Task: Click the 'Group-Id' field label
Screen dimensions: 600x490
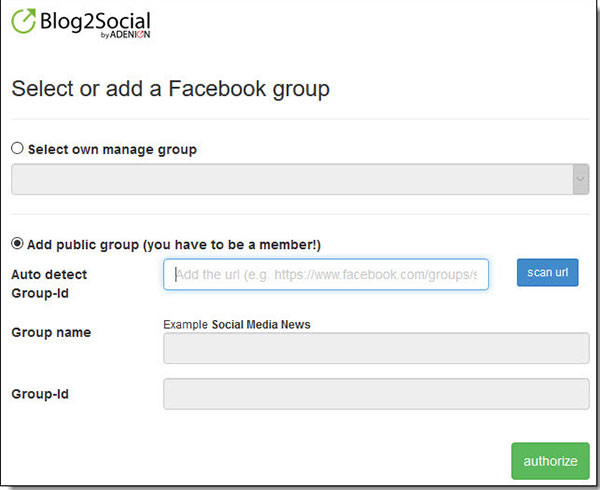Action: coord(39,394)
